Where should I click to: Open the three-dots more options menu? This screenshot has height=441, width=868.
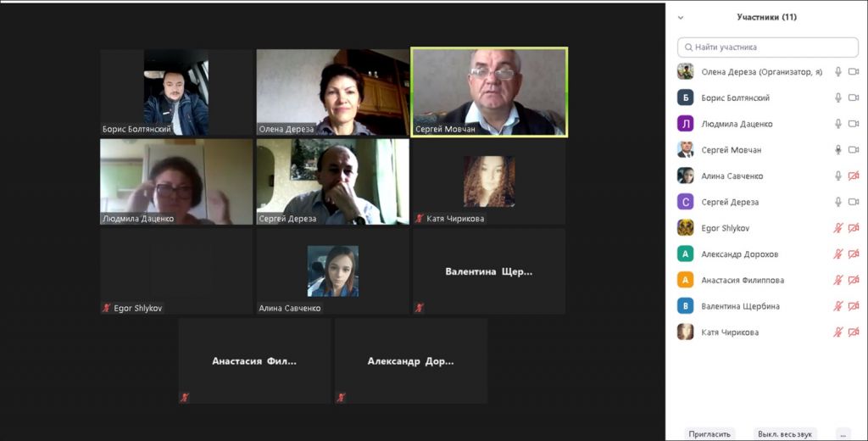[843, 434]
